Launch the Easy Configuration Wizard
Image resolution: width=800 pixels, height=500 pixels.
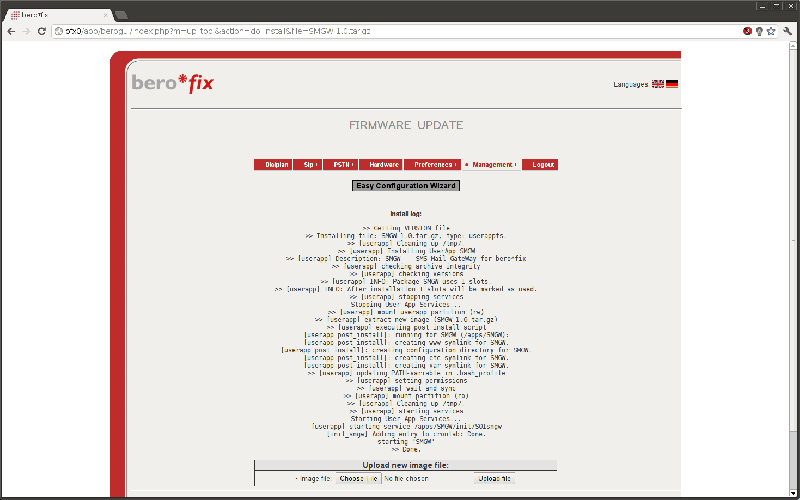pyautogui.click(x=406, y=186)
